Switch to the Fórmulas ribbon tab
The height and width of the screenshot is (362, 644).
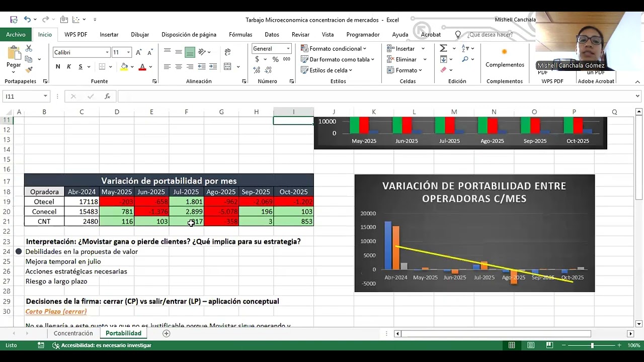240,35
